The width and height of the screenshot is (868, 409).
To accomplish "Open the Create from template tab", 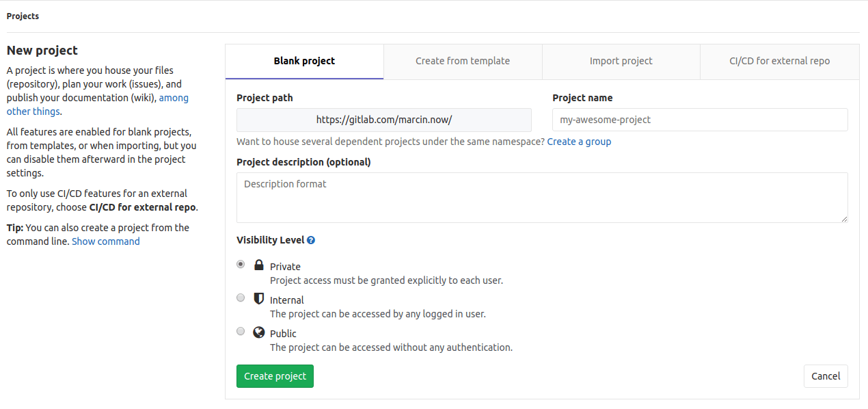I will point(463,62).
